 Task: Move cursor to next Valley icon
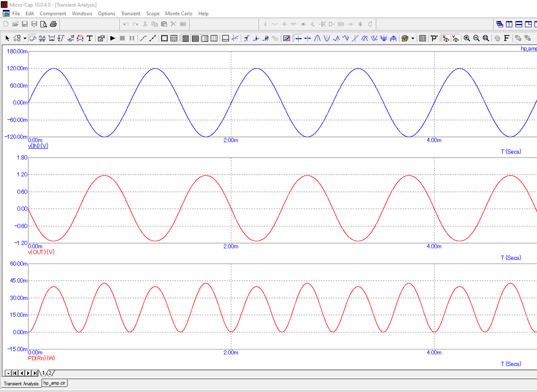(327, 38)
